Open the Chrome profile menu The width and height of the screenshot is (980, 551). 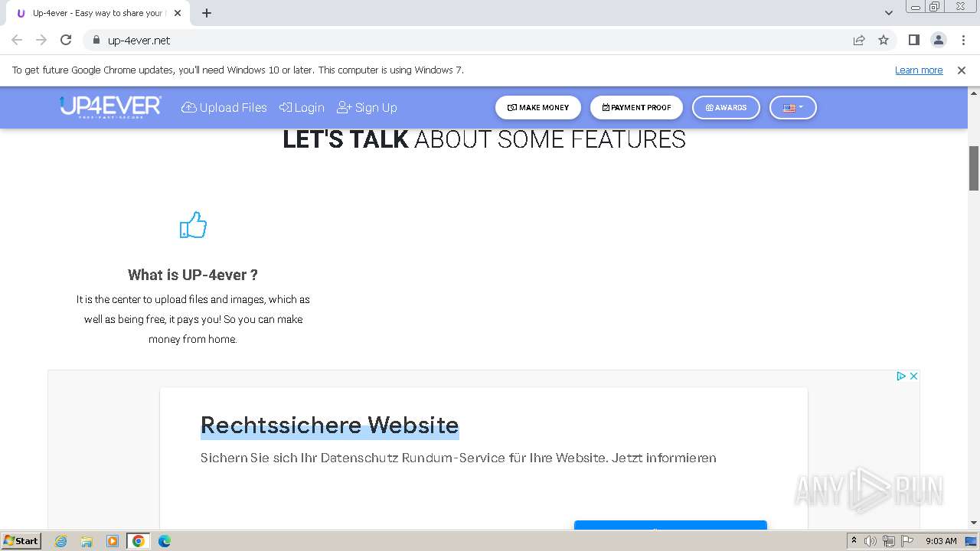pyautogui.click(x=938, y=40)
